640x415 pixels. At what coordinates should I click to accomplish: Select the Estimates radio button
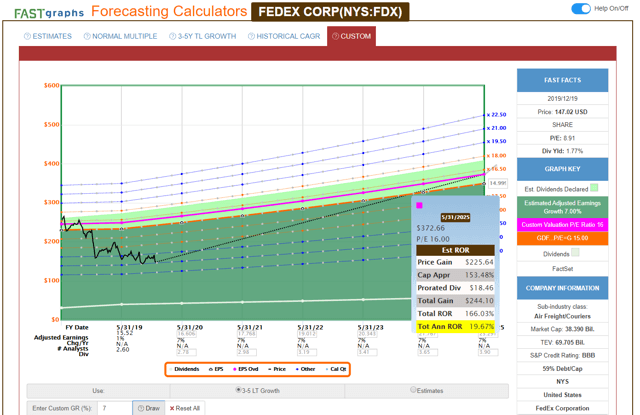pyautogui.click(x=413, y=390)
